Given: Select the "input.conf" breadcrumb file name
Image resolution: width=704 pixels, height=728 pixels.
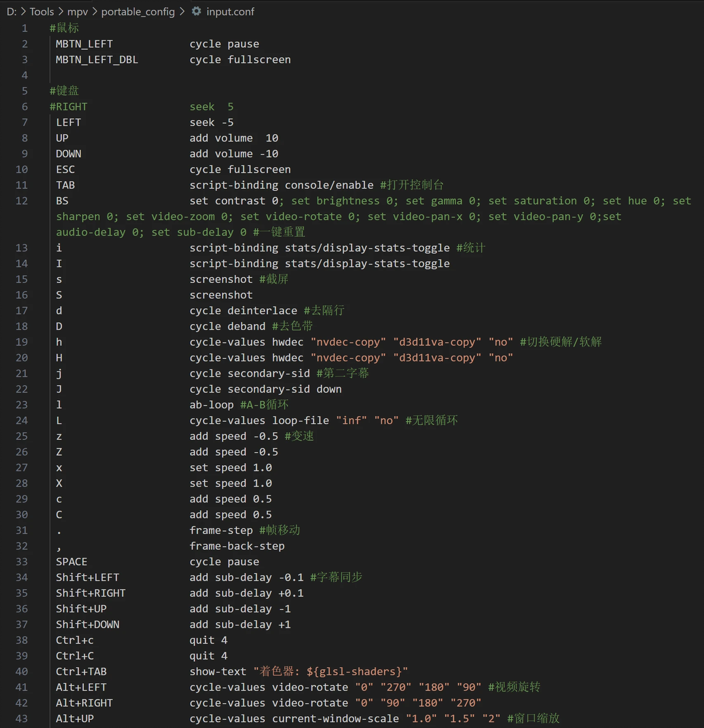Looking at the screenshot, I should (x=230, y=12).
